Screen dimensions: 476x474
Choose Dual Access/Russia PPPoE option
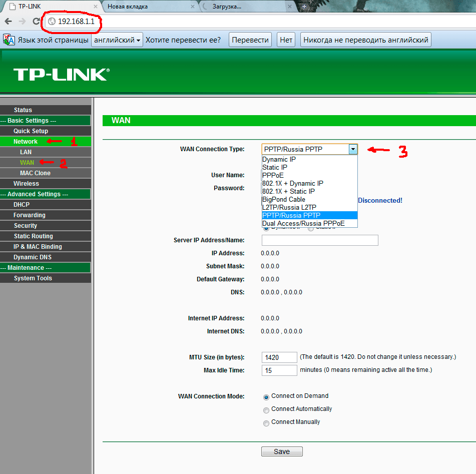click(310, 223)
